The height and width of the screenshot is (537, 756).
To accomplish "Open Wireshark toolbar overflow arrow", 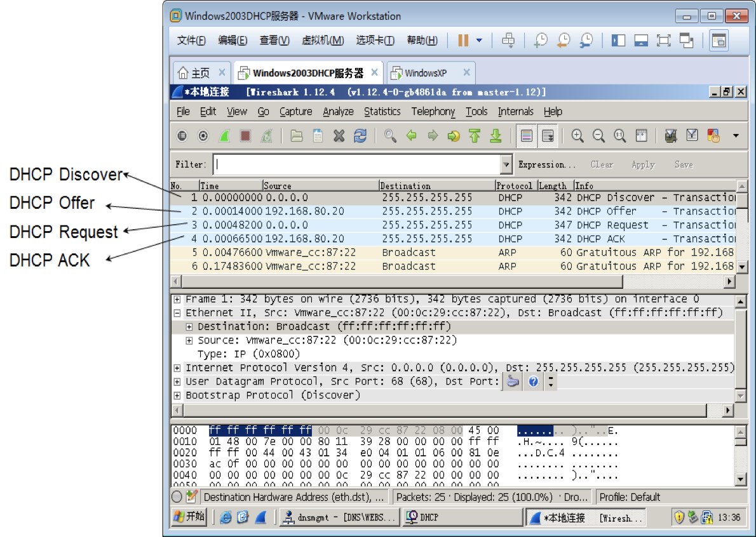I will click(736, 136).
